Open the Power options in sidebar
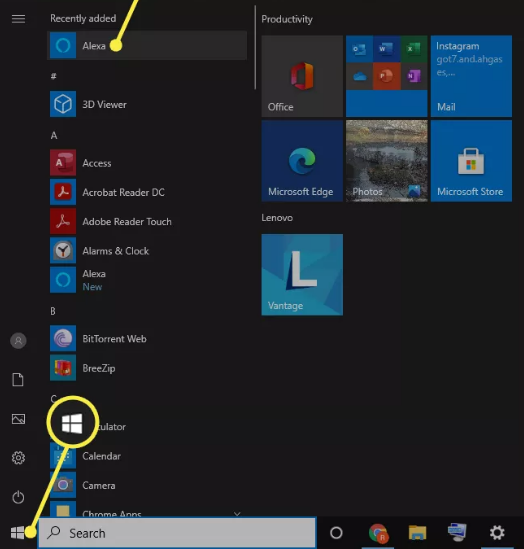 (18, 497)
